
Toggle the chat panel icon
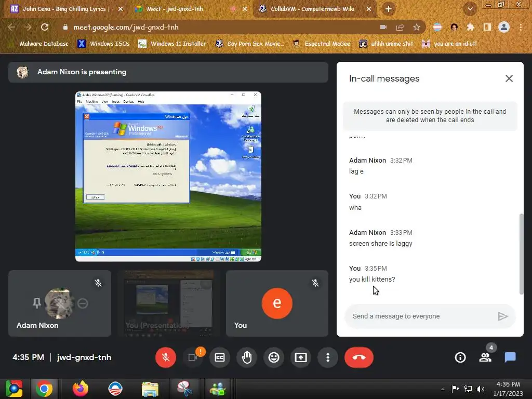pyautogui.click(x=510, y=357)
